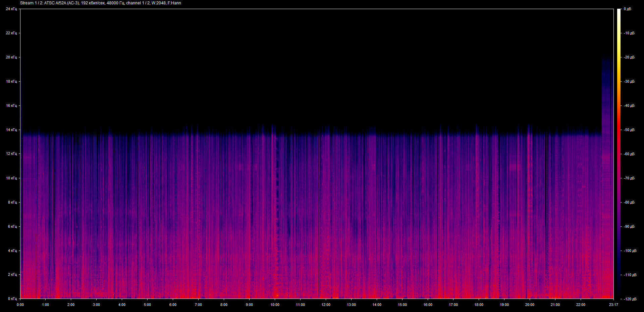The width and height of the screenshot is (644, 312).
Task: Pick the 12:00 time axis marker
Action: pyautogui.click(x=326, y=305)
